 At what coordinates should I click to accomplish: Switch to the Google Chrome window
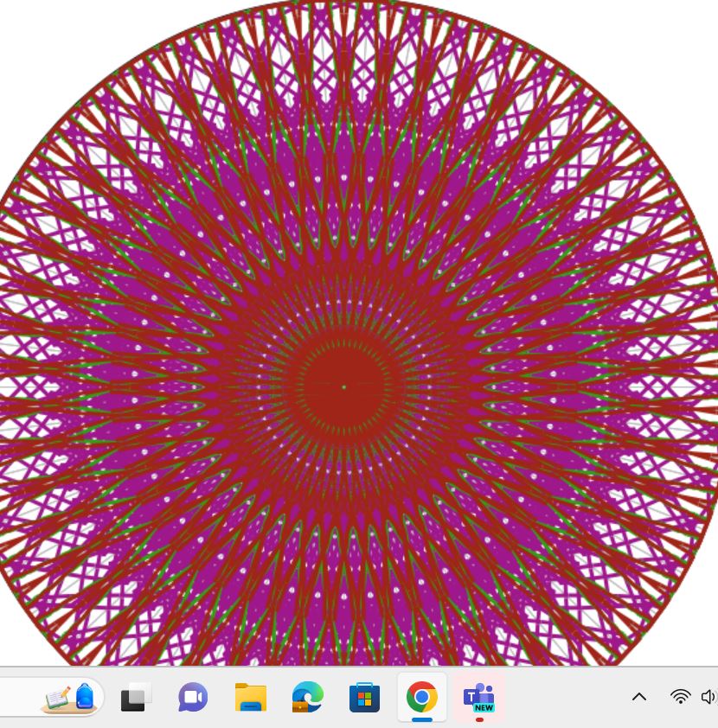421,697
